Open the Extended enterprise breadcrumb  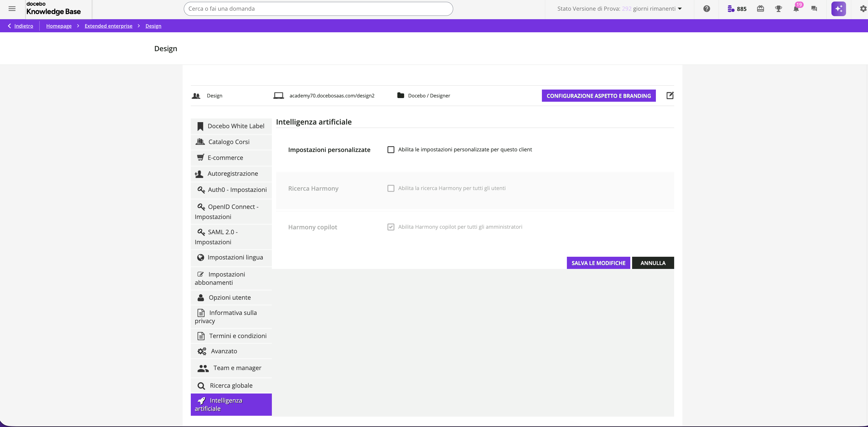coord(108,26)
